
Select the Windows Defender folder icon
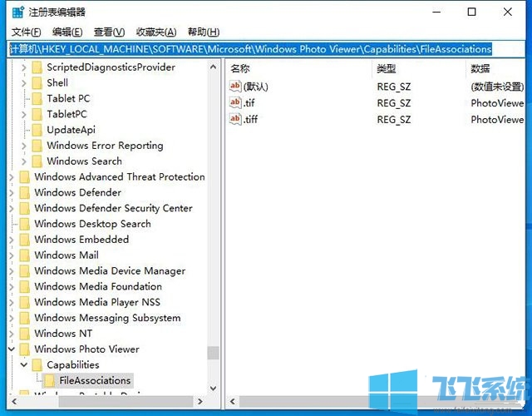24,192
